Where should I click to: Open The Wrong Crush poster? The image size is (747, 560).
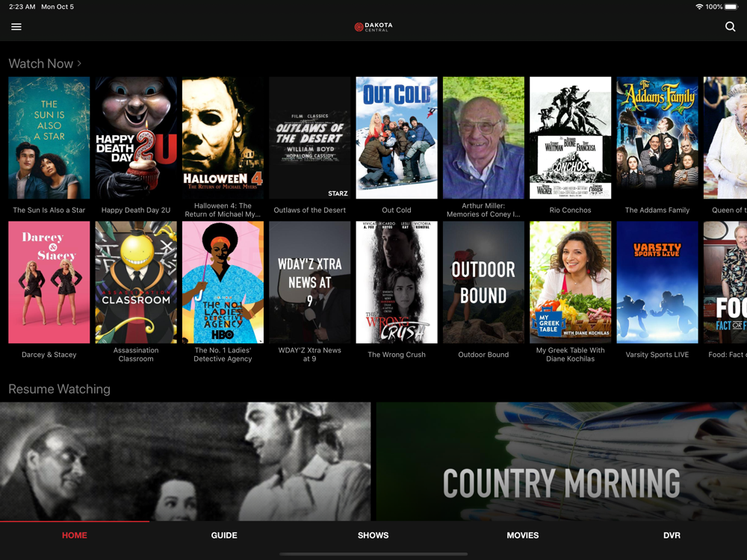(x=397, y=282)
